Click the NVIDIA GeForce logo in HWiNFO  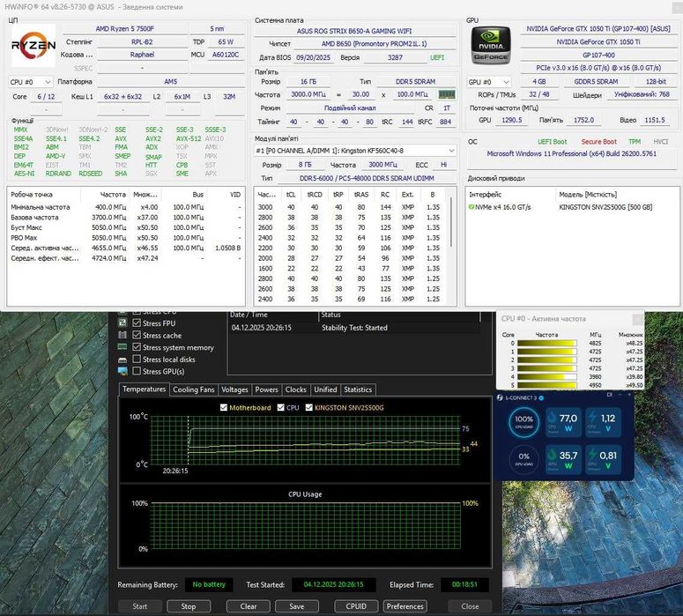491,45
